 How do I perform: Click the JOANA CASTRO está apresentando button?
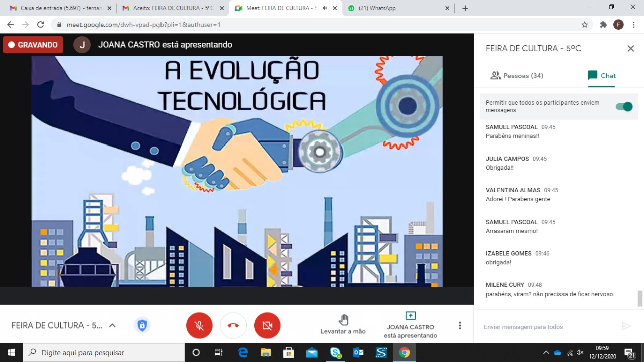click(410, 325)
